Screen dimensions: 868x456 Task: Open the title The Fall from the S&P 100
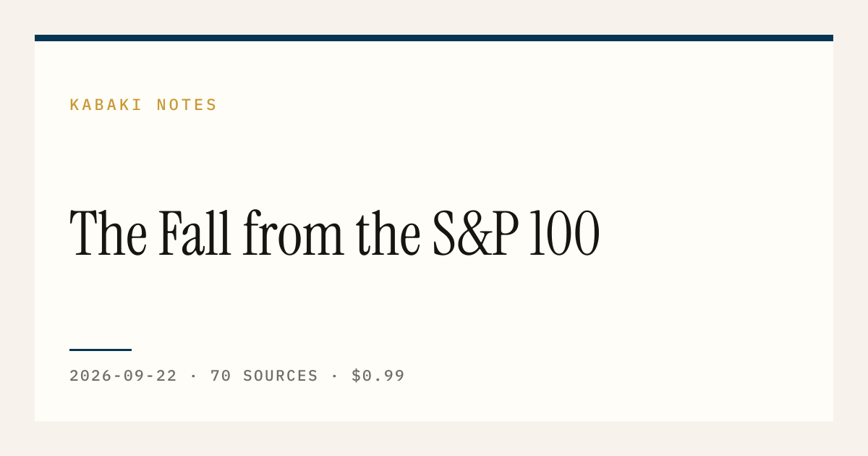click(334, 234)
